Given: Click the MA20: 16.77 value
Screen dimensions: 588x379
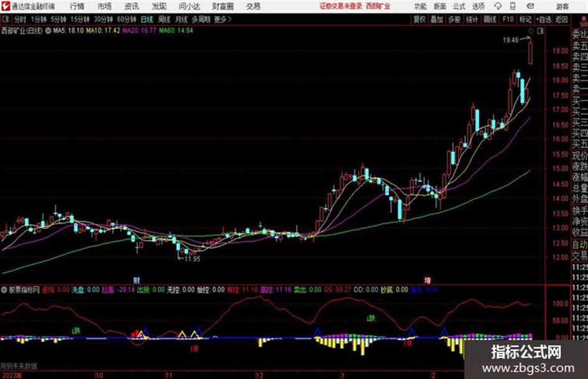Looking at the screenshot, I should (139, 30).
